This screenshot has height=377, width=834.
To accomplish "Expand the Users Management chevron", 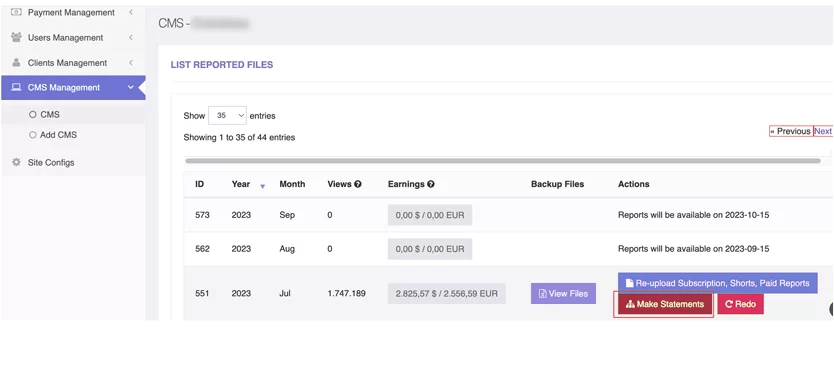I will tap(130, 37).
